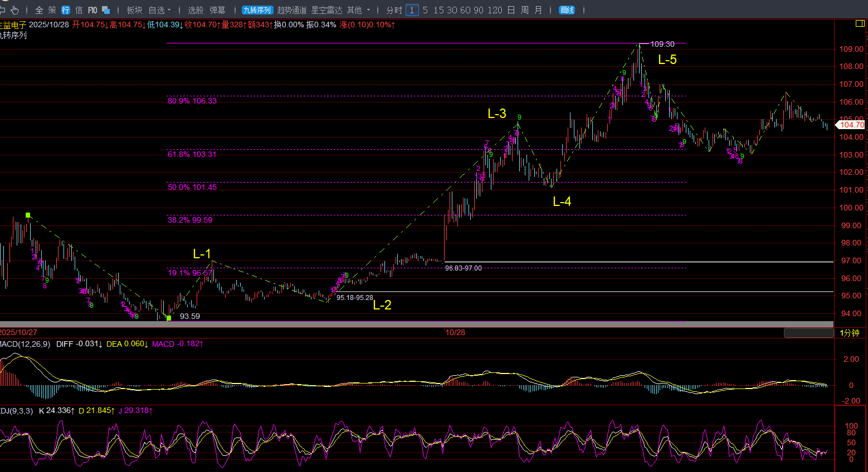
Task: Open the 选股 stock screener
Action: pyautogui.click(x=196, y=10)
